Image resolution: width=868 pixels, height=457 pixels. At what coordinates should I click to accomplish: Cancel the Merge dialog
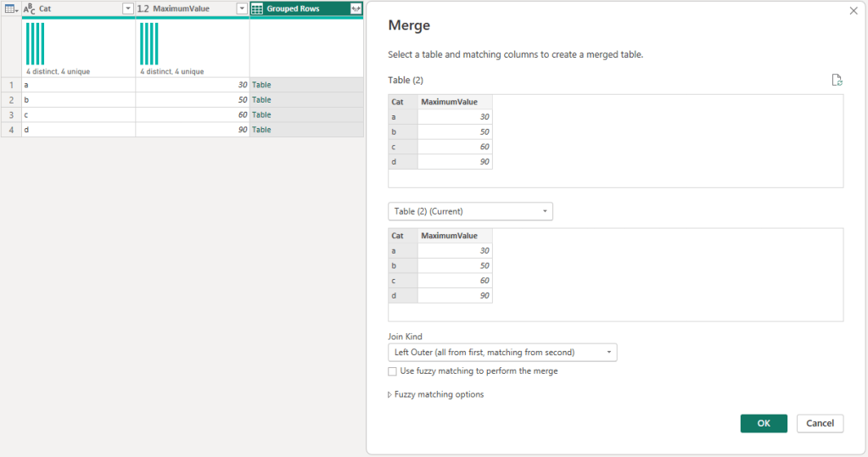pyautogui.click(x=820, y=423)
